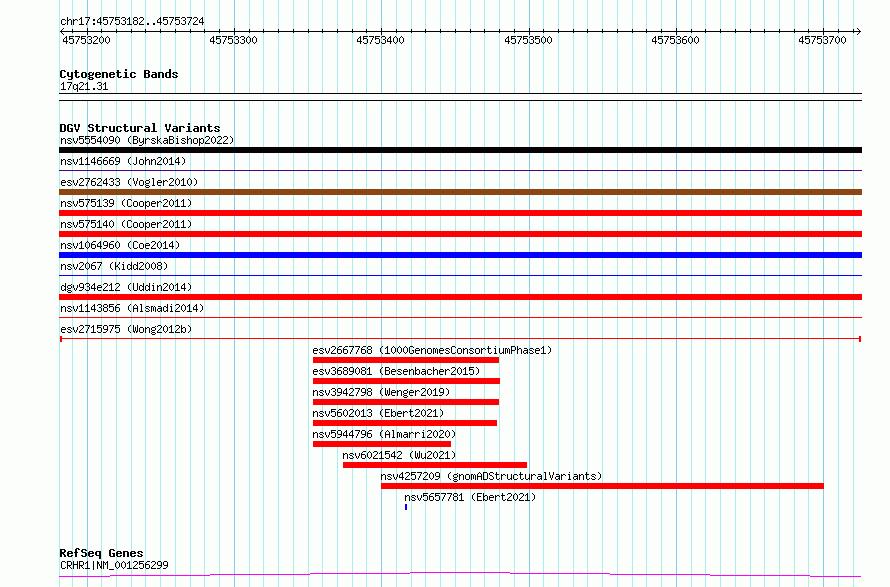Screen dimensions: 890x587
Task: Open nsv4257209 (gnomADStructuralVariants) label
Action: (x=491, y=476)
